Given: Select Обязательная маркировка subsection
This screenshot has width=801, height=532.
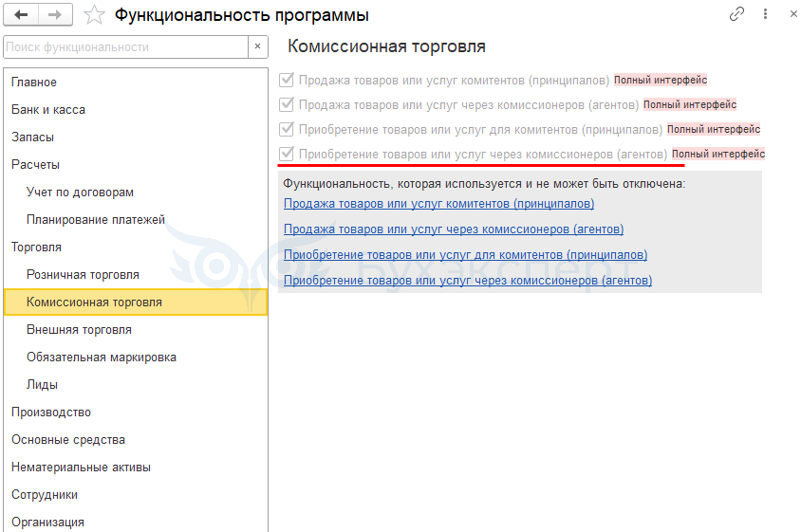Looking at the screenshot, I should point(136,358).
